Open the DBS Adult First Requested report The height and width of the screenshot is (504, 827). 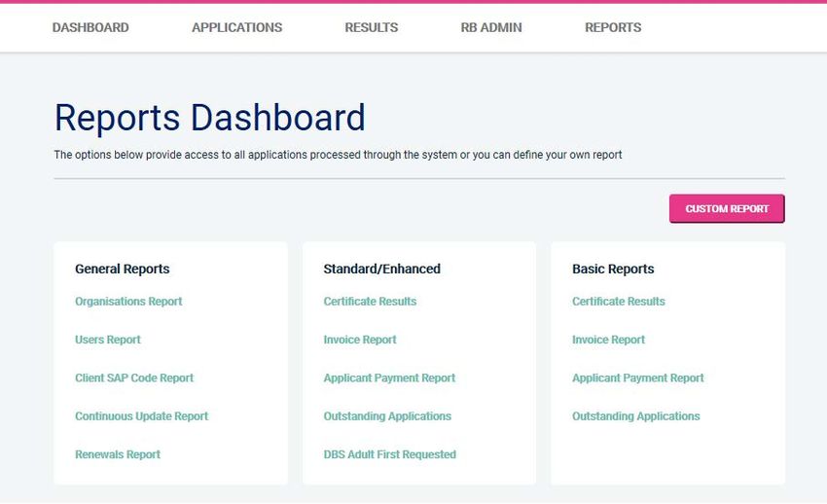pos(390,454)
